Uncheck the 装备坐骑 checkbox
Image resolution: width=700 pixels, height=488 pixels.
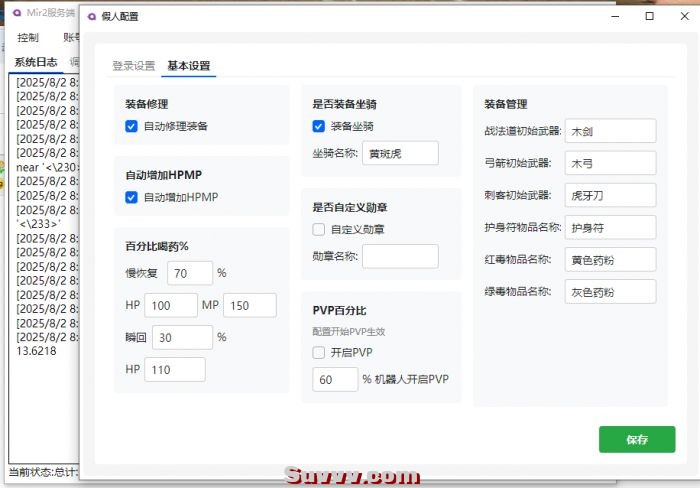[318, 126]
